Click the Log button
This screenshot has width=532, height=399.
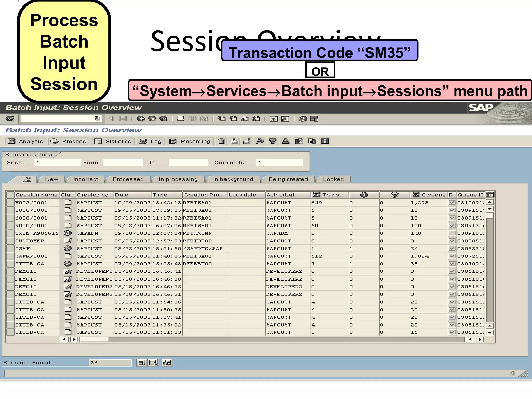click(150, 141)
